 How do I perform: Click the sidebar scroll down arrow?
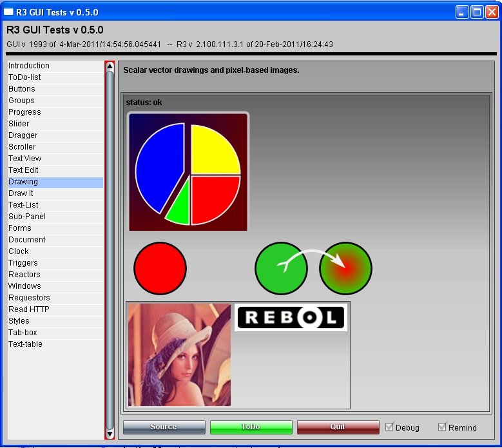pos(110,434)
